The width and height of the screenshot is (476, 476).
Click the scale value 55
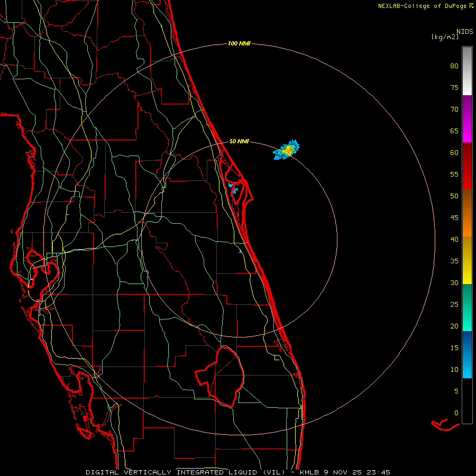[454, 174]
